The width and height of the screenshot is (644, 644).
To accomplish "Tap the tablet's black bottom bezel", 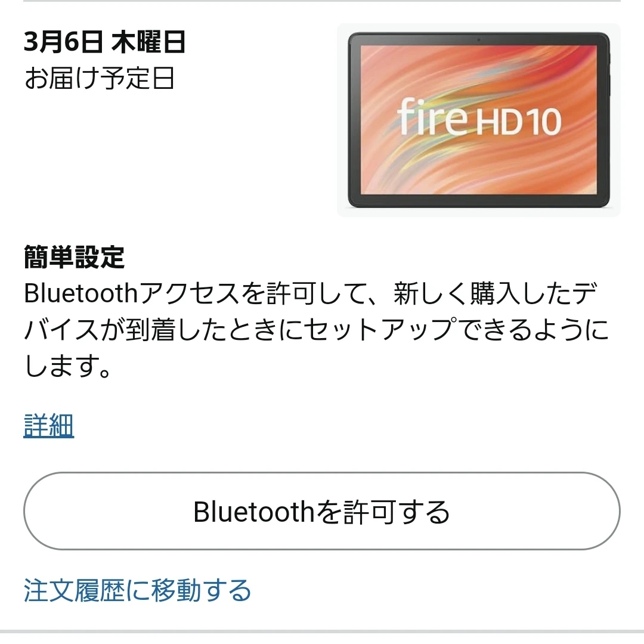I will coord(479,200).
